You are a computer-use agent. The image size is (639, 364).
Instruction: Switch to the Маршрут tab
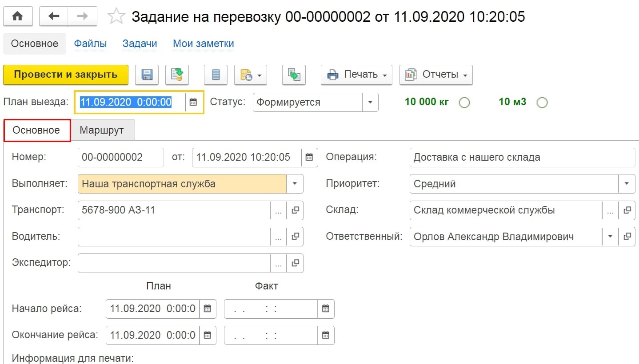coord(101,131)
